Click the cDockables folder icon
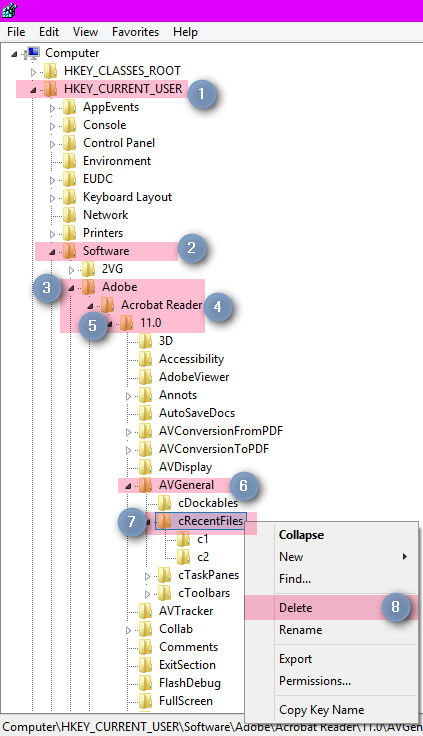 (x=164, y=503)
